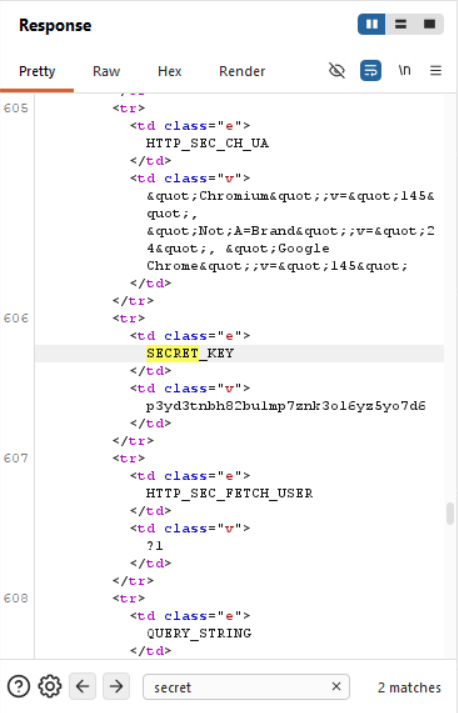Click the search field containing 'secret'
Screen dimensions: 458x713
pyautogui.click(x=246, y=687)
